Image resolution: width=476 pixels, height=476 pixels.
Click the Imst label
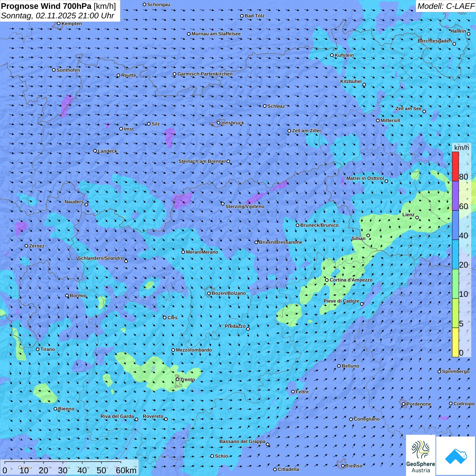(x=129, y=129)
